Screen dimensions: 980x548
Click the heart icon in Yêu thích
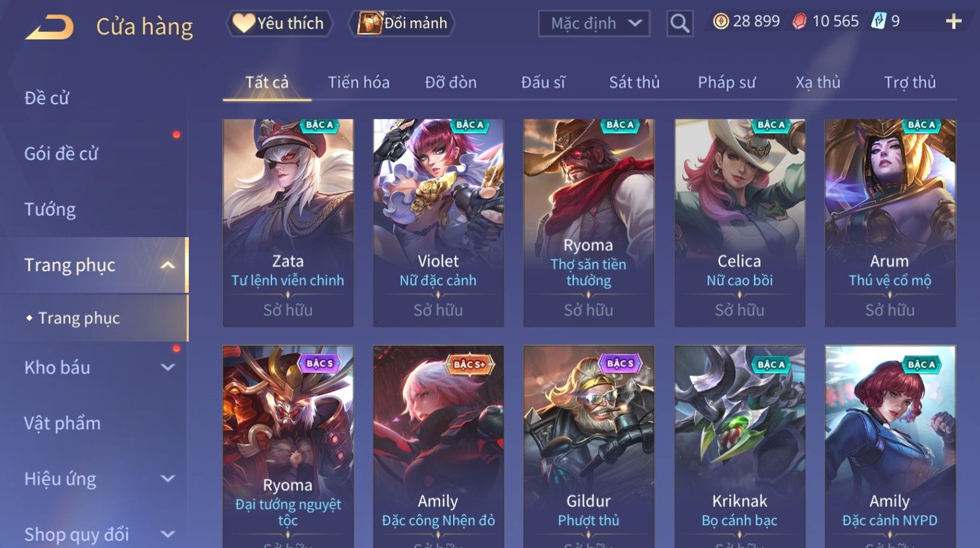[244, 23]
